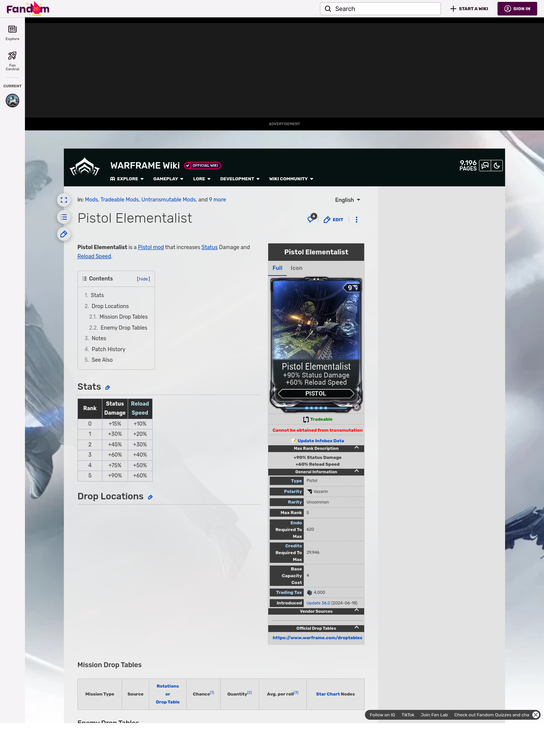Image resolution: width=544 pixels, height=756 pixels.
Task: Open the Reload Speed link in intro
Action: pyautogui.click(x=94, y=256)
